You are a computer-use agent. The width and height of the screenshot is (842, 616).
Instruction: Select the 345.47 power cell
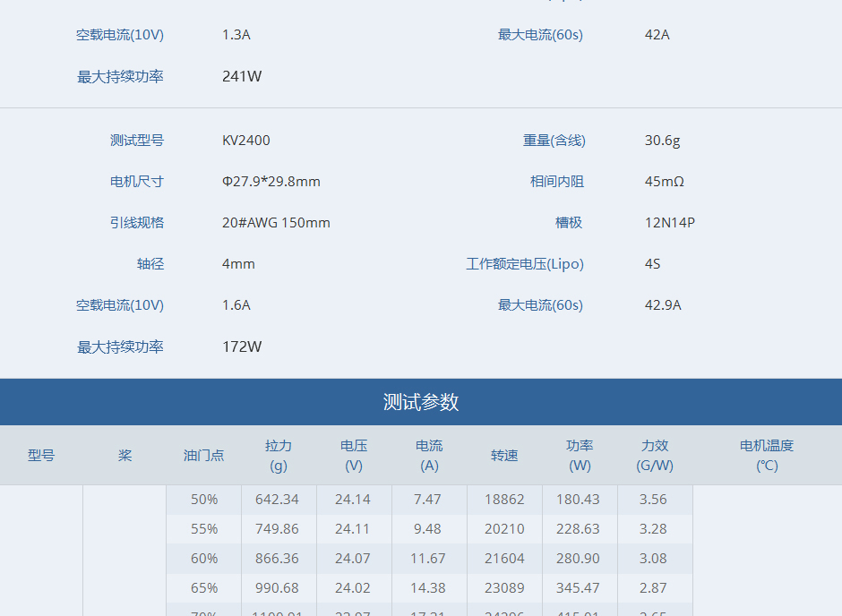tap(578, 588)
